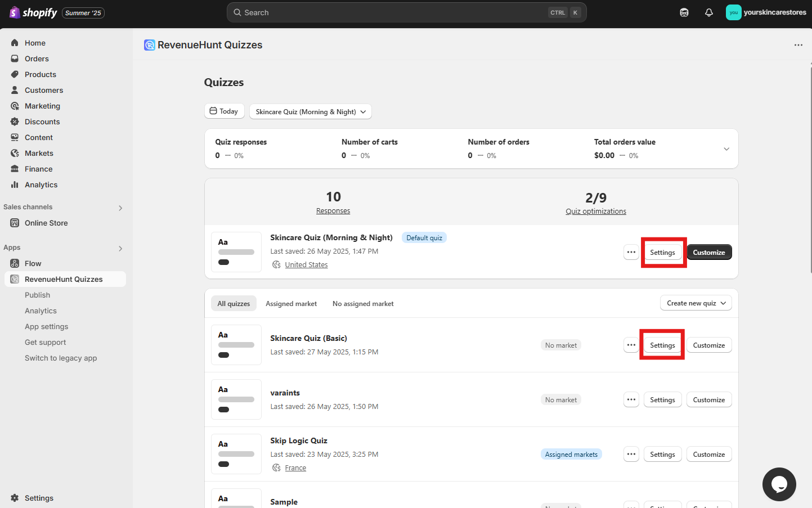Click RevenueHunt logo in page header
The image size is (812, 508).
pyautogui.click(x=149, y=45)
